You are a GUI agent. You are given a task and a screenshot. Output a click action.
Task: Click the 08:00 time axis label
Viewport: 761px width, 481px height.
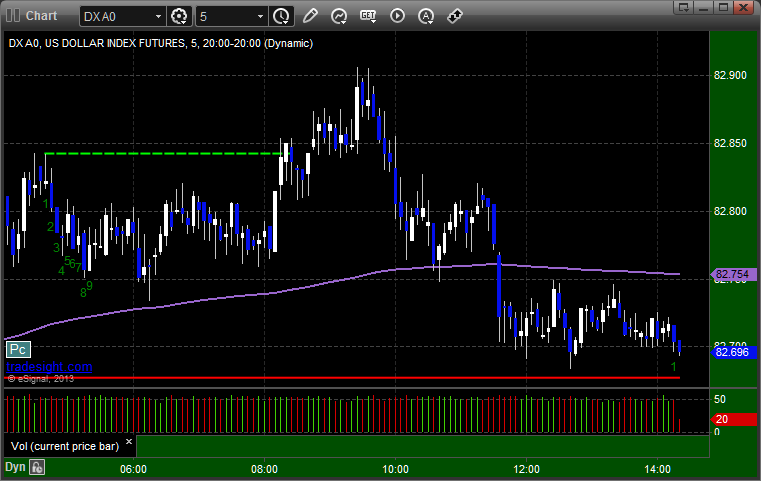264,469
